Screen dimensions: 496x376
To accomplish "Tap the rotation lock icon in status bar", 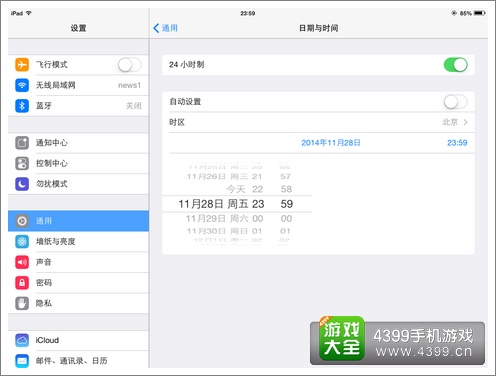I will click(x=454, y=13).
